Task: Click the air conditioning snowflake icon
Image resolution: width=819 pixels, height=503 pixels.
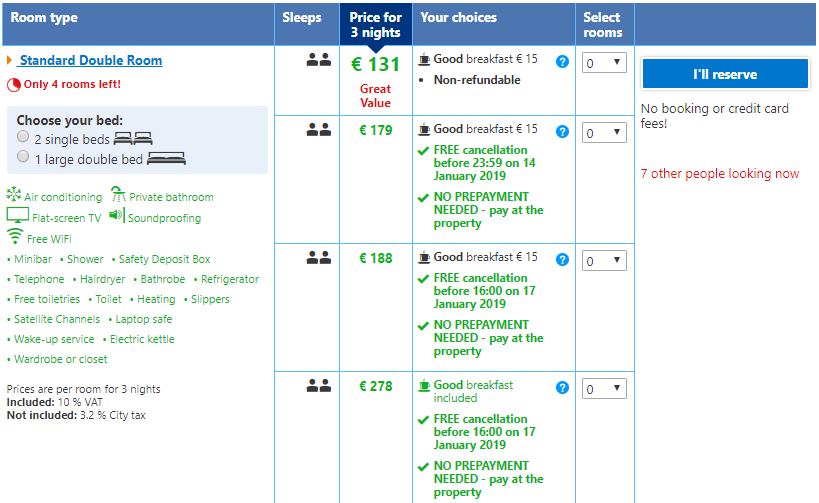Action: pos(14,196)
